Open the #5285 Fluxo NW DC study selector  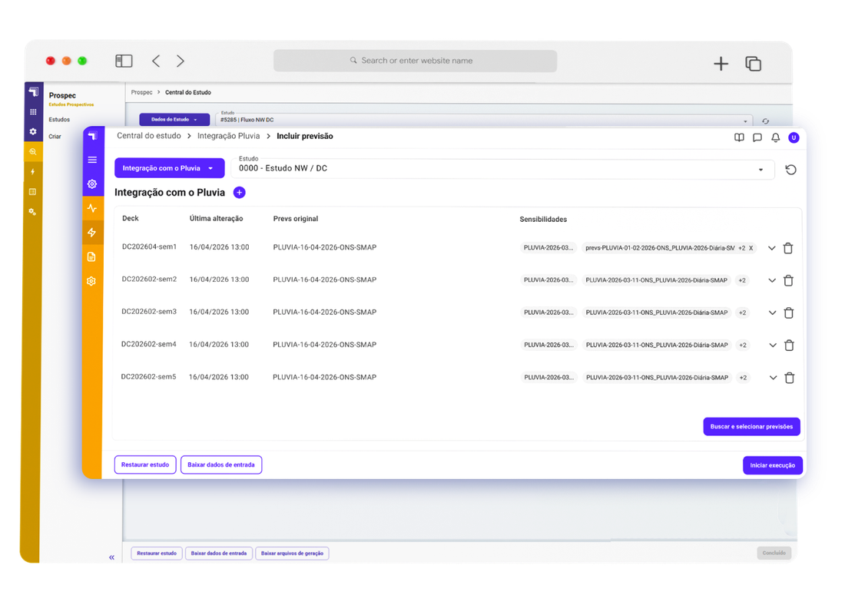point(484,120)
